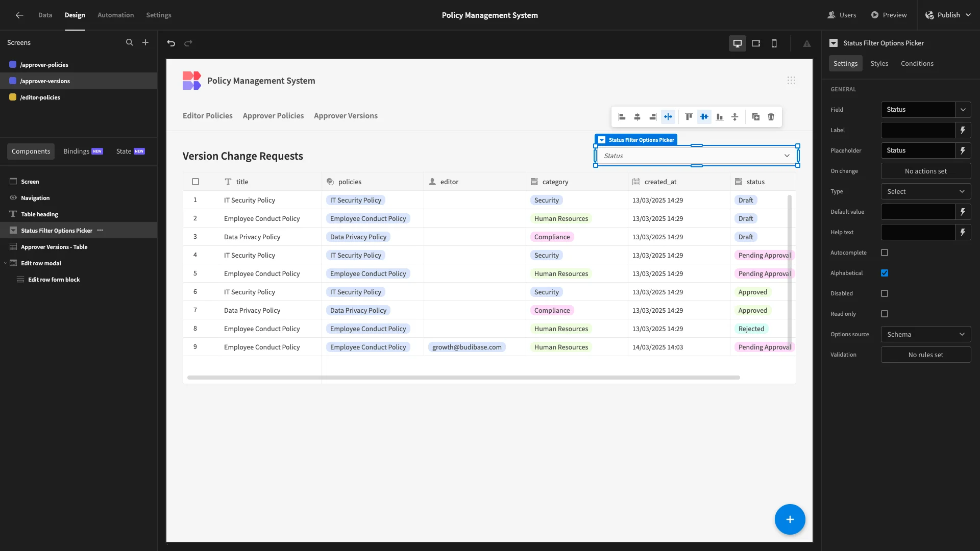Tick the Read only checkbox
980x551 pixels.
pyautogui.click(x=885, y=314)
